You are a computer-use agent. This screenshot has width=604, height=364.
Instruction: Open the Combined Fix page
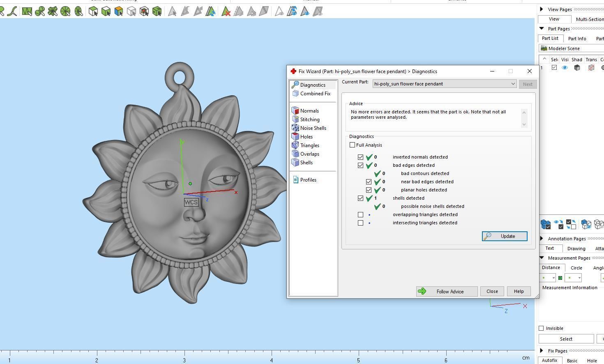point(315,94)
